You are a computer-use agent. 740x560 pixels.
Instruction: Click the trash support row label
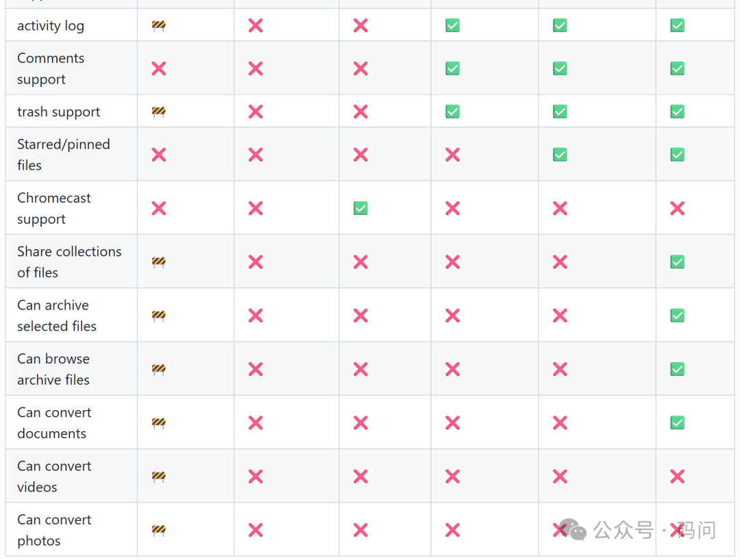coord(58,111)
